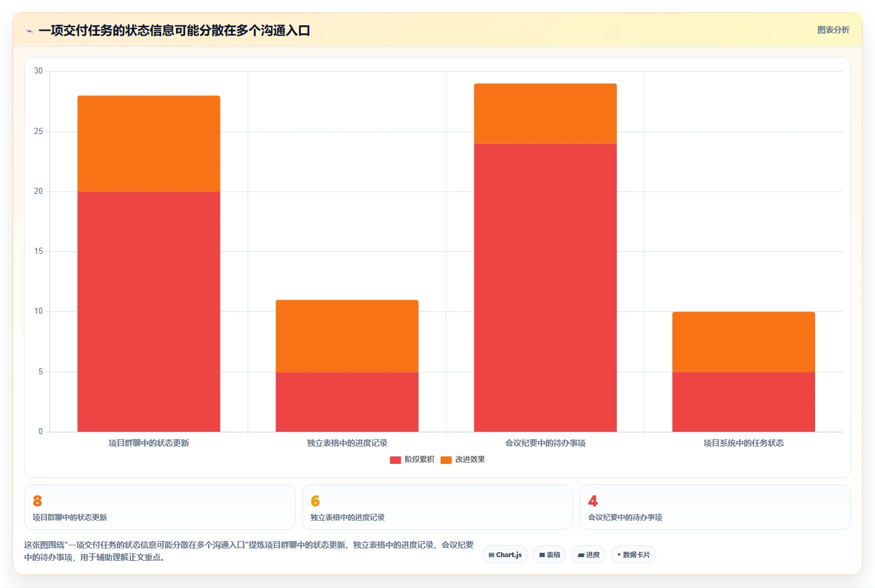Click the y-axis tick label 10
The width and height of the screenshot is (875, 588).
(38, 311)
